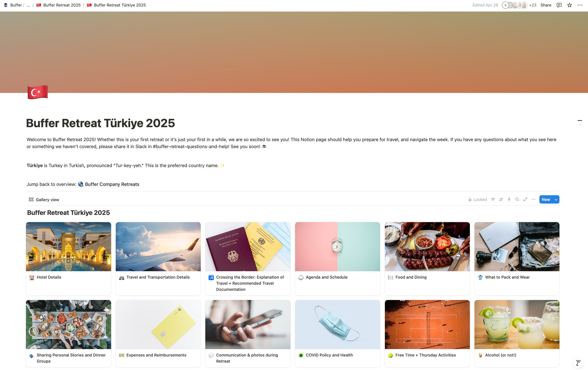
Task: Expand the collapsed breadcrumb ellipsis
Action: point(28,5)
